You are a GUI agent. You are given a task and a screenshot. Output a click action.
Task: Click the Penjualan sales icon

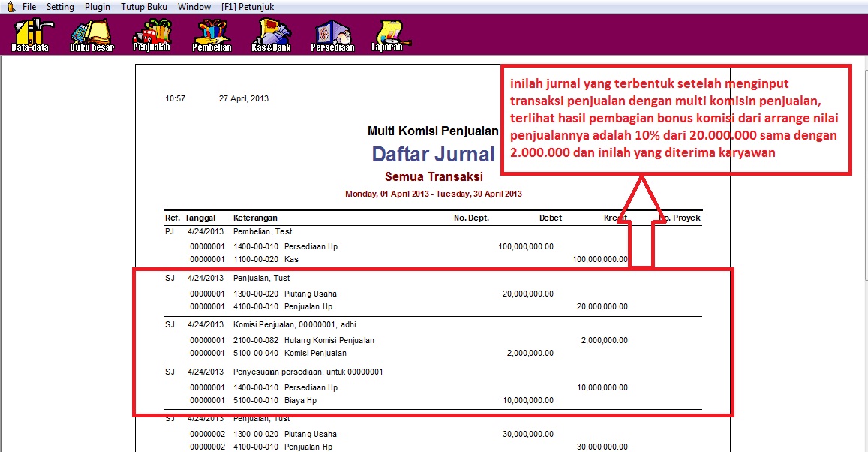152,35
